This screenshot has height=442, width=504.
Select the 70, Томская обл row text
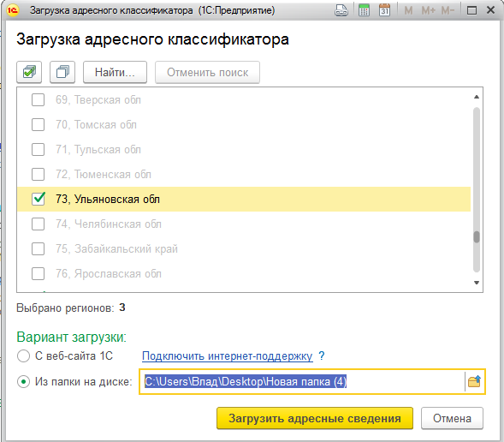coord(96,124)
